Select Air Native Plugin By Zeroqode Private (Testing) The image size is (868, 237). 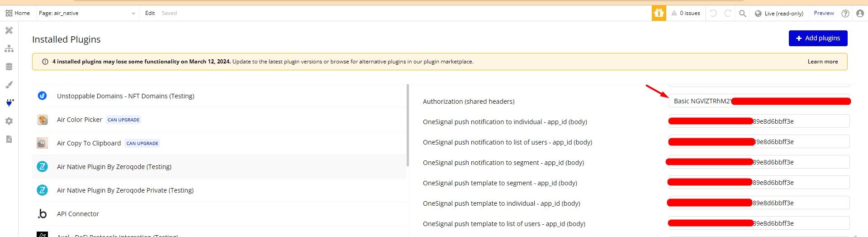coord(125,190)
